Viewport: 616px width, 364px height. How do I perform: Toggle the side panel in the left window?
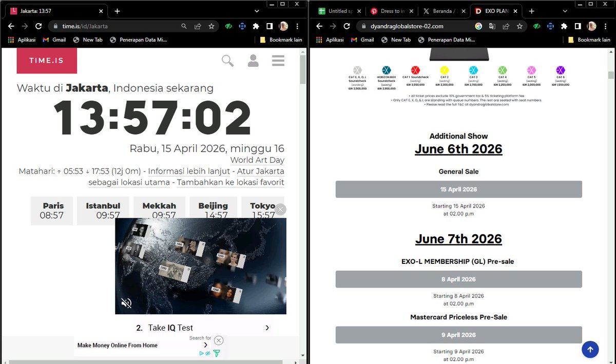click(269, 26)
